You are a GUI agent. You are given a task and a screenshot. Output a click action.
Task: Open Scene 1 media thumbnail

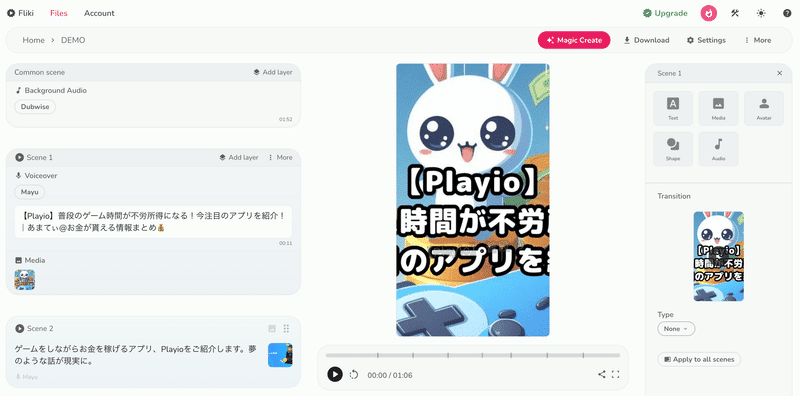click(x=24, y=280)
